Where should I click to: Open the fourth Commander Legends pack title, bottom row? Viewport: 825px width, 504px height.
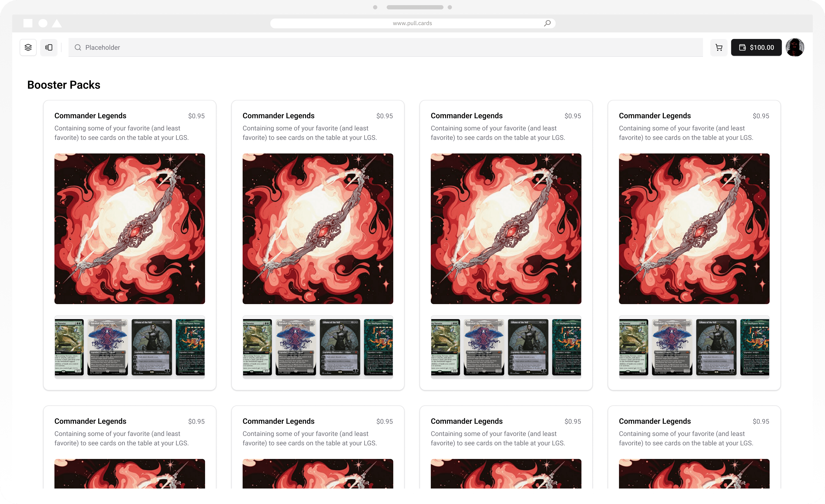pyautogui.click(x=655, y=421)
